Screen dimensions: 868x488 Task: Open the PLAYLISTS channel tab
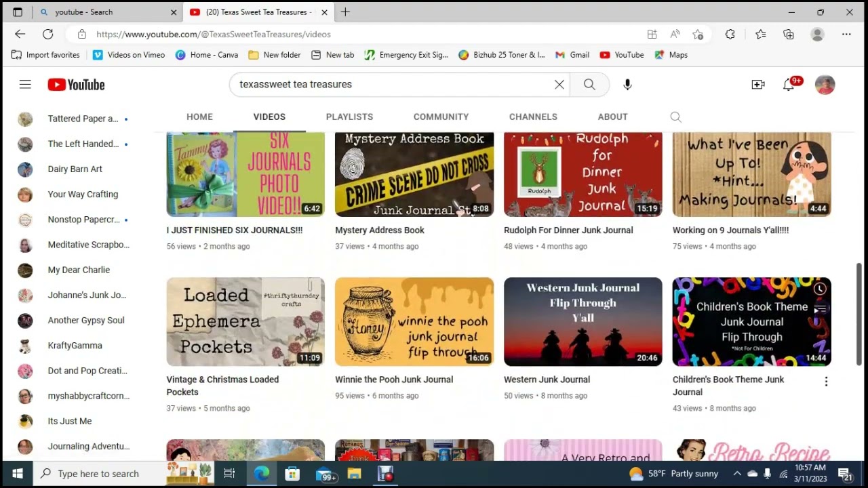pos(349,117)
